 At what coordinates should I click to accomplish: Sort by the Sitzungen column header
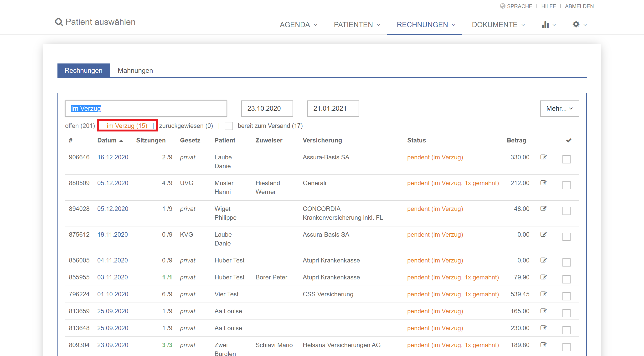click(x=151, y=140)
